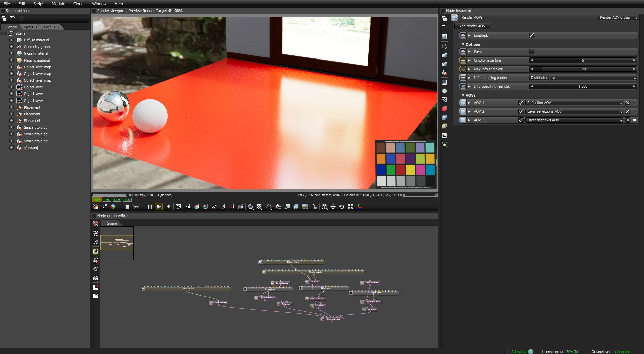Open animation settings clock icon
The image size is (644, 354).
[444, 91]
